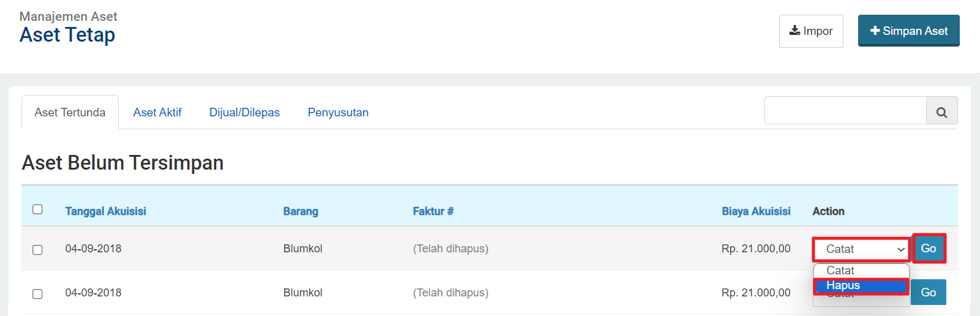Click Go button in the second row
The width and height of the screenshot is (980, 316).
click(928, 293)
